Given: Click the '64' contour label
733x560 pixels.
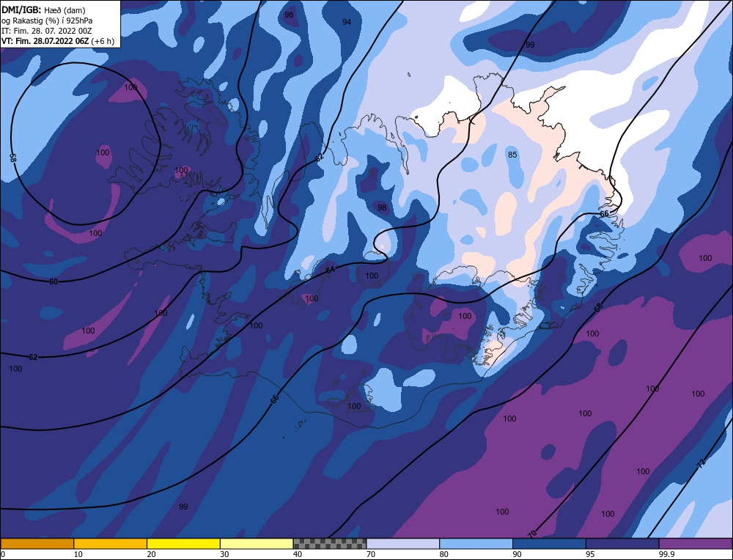Looking at the screenshot, I should coord(331,270).
